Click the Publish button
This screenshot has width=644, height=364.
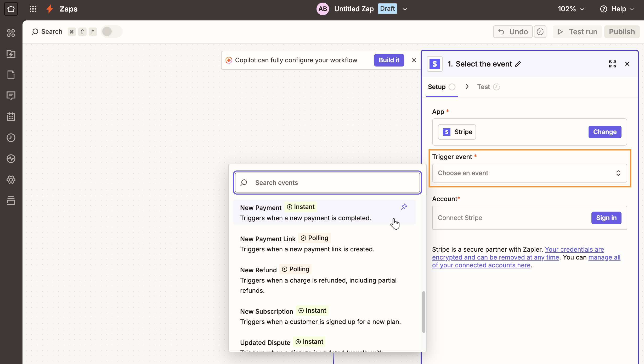622,32
